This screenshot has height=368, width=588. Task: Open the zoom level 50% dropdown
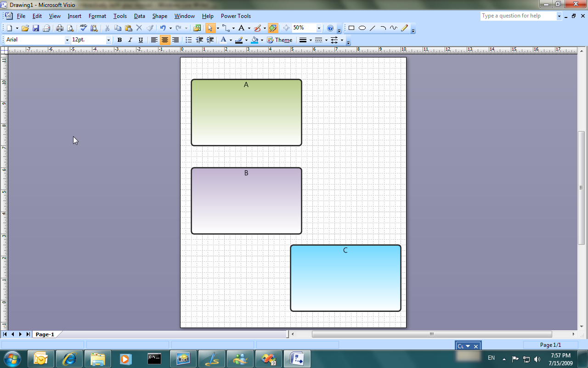pos(319,28)
